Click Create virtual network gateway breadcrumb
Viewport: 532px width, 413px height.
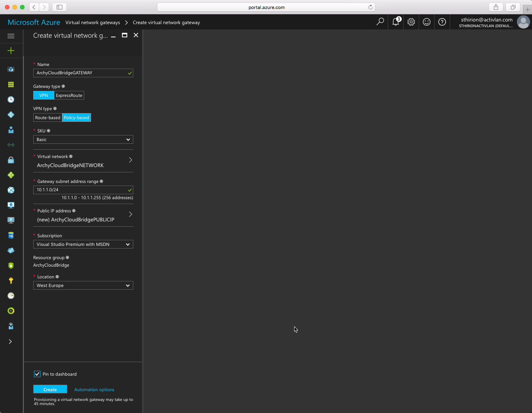coord(167,23)
